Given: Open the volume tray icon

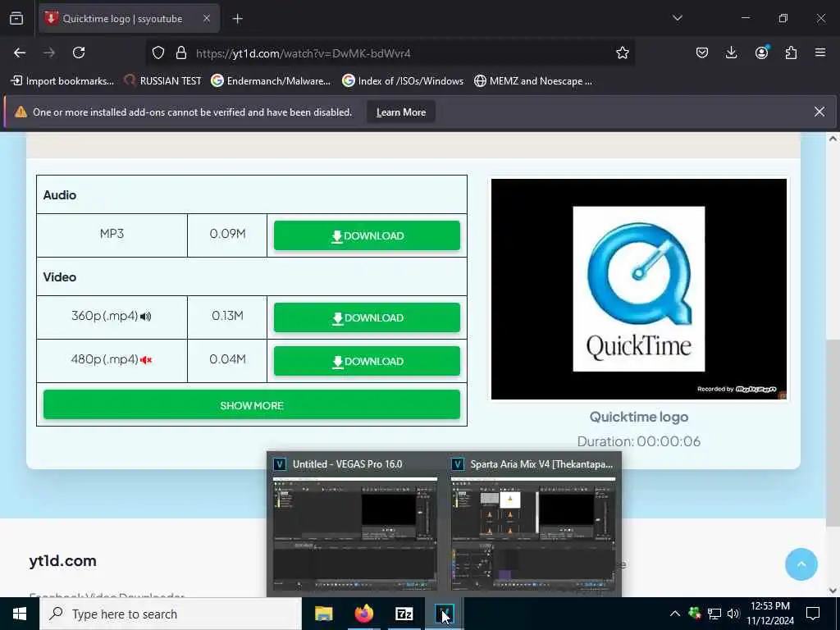Looking at the screenshot, I should coord(733,614).
